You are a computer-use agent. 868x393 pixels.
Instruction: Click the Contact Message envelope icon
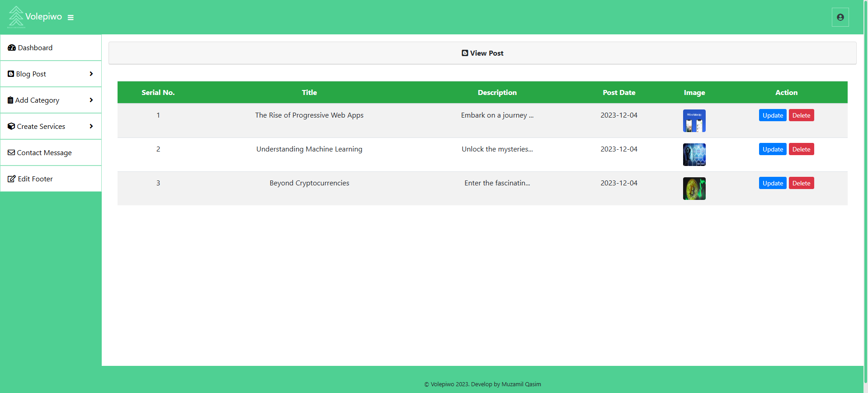11,153
